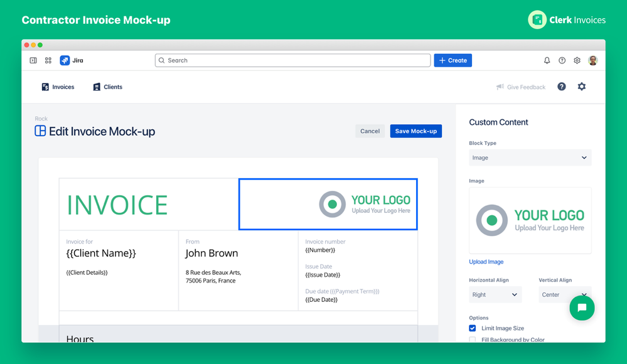This screenshot has height=364, width=627.
Task: Enable Fill Background by Color
Action: pos(472,340)
